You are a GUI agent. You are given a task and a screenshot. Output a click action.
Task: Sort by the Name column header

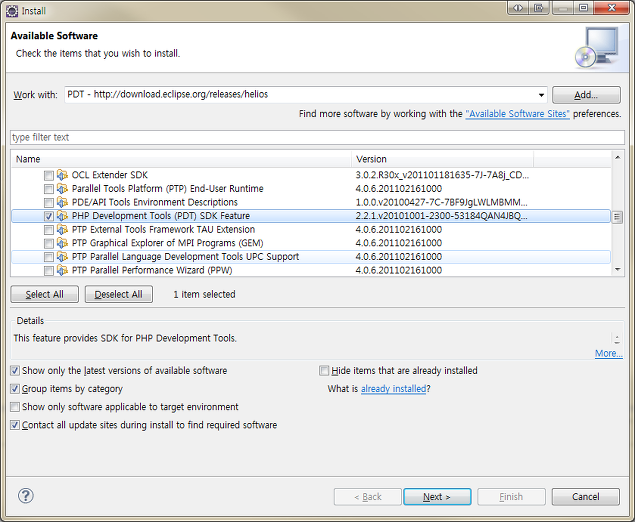pos(181,159)
